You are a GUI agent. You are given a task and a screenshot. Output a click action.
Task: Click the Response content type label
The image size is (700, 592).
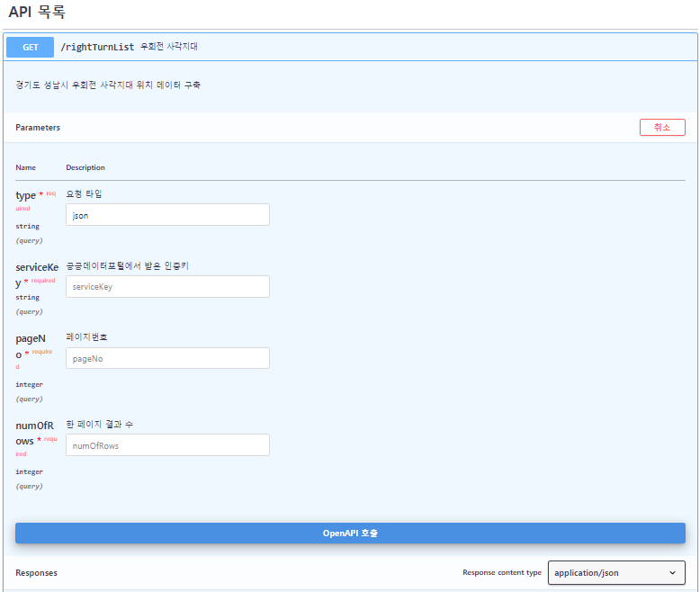coord(502,572)
